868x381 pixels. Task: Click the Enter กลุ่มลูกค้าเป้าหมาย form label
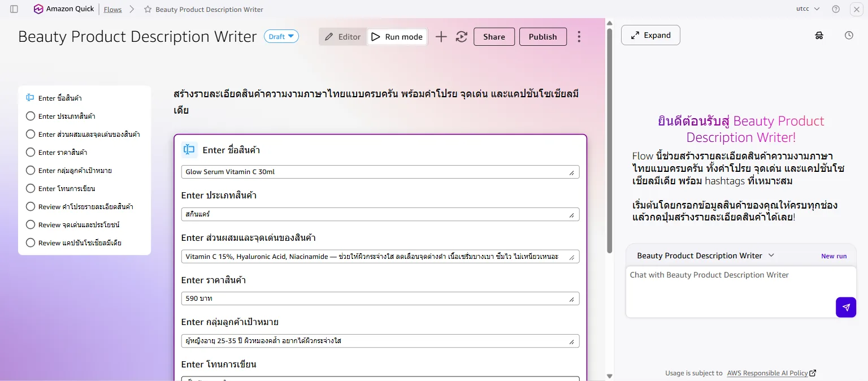click(x=230, y=322)
